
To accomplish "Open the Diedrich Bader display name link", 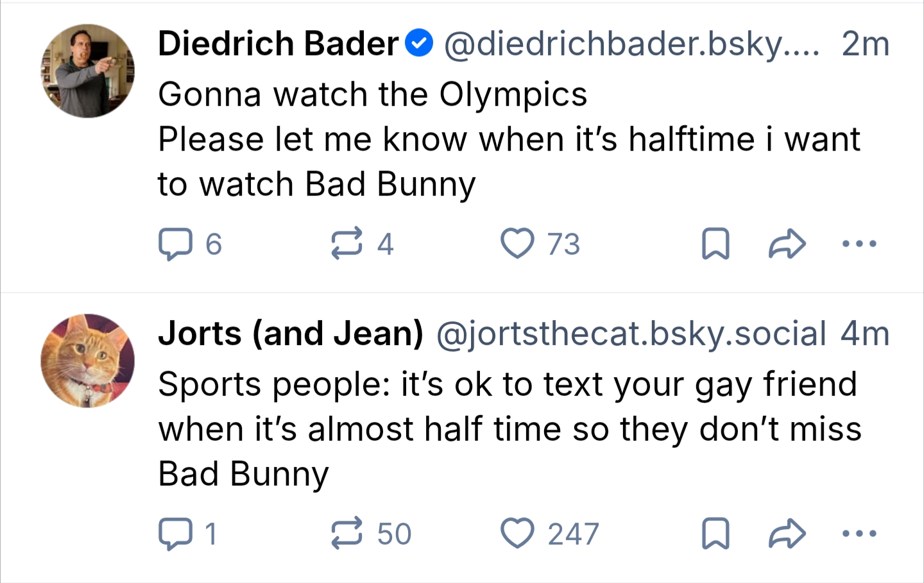I will click(278, 44).
